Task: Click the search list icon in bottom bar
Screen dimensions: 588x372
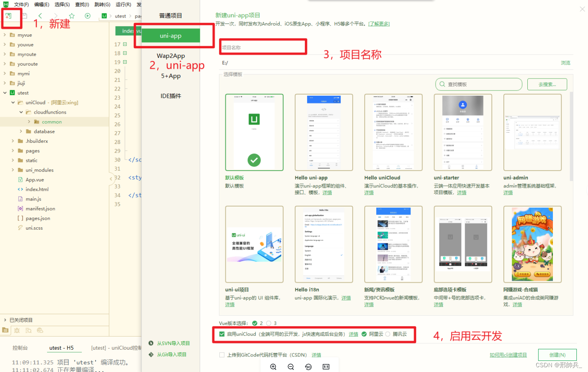Action: click(28, 330)
